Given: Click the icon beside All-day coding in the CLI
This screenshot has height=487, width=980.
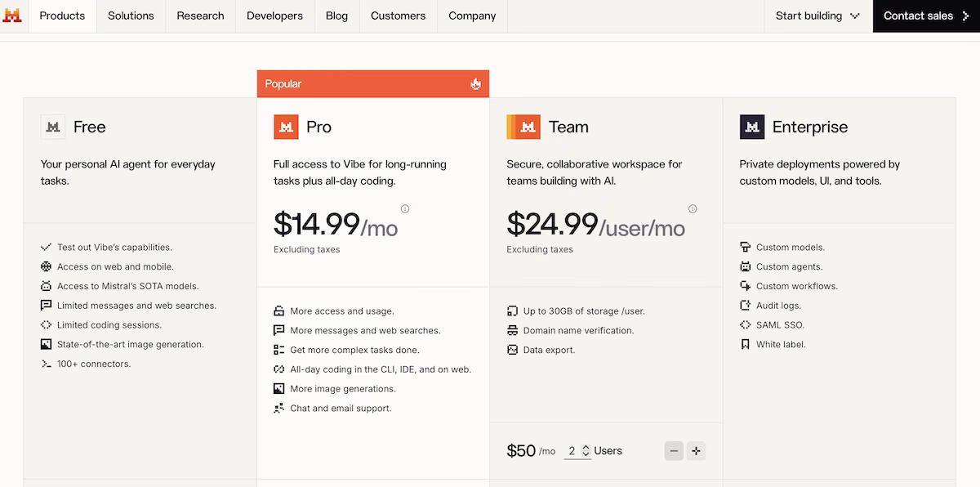Looking at the screenshot, I should pyautogui.click(x=279, y=369).
